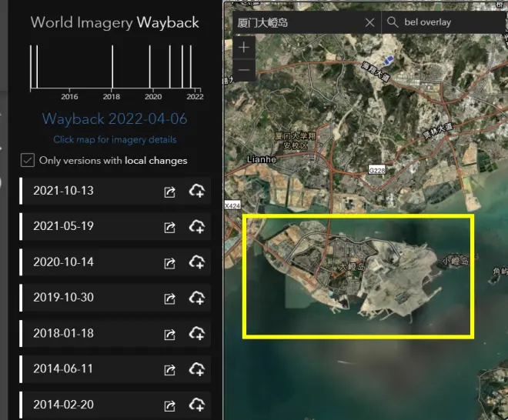This screenshot has height=420, width=508.
Task: Add 2014-06-11 version to webmap
Action: pos(197,368)
